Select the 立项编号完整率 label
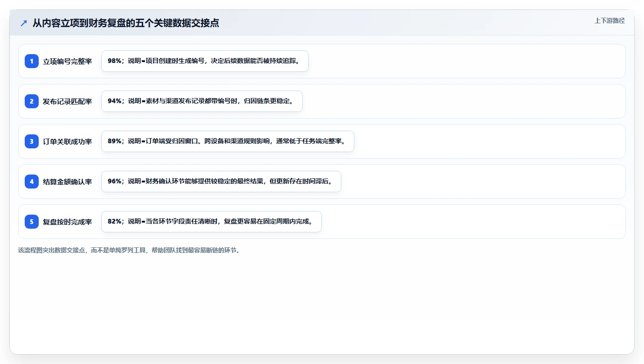The width and height of the screenshot is (644, 364). [x=68, y=61]
